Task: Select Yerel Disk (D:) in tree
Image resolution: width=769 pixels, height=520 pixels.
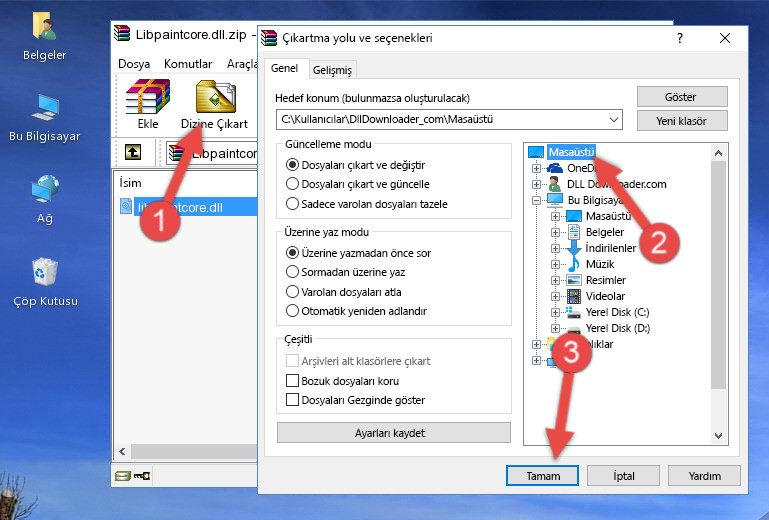Action: (618, 328)
